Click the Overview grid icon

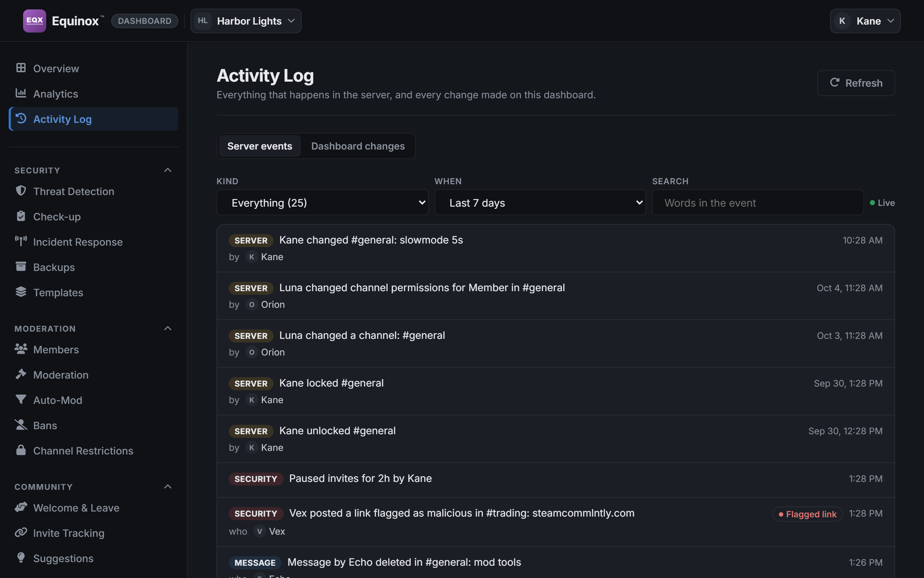(21, 68)
